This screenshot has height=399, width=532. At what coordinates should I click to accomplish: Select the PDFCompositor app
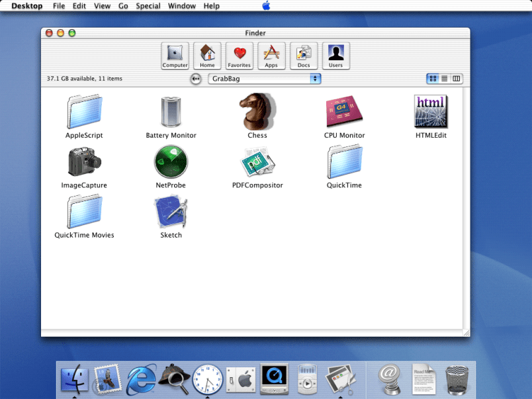[257, 162]
